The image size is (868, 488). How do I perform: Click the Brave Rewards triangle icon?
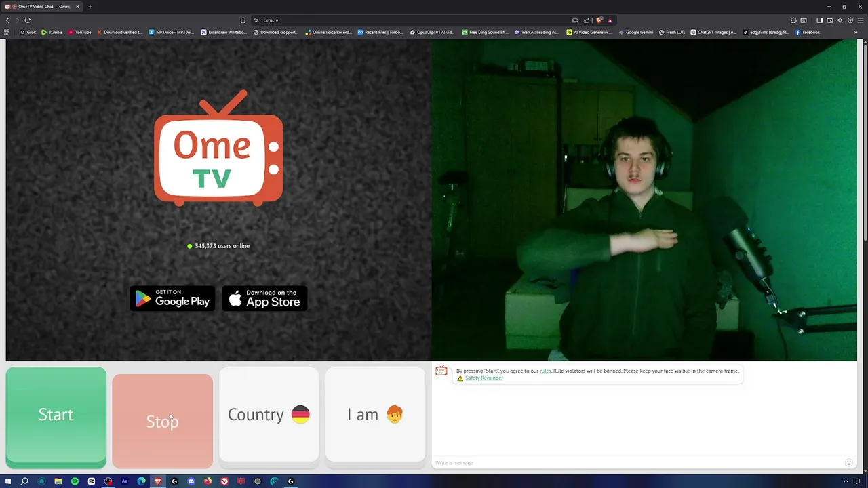[610, 20]
